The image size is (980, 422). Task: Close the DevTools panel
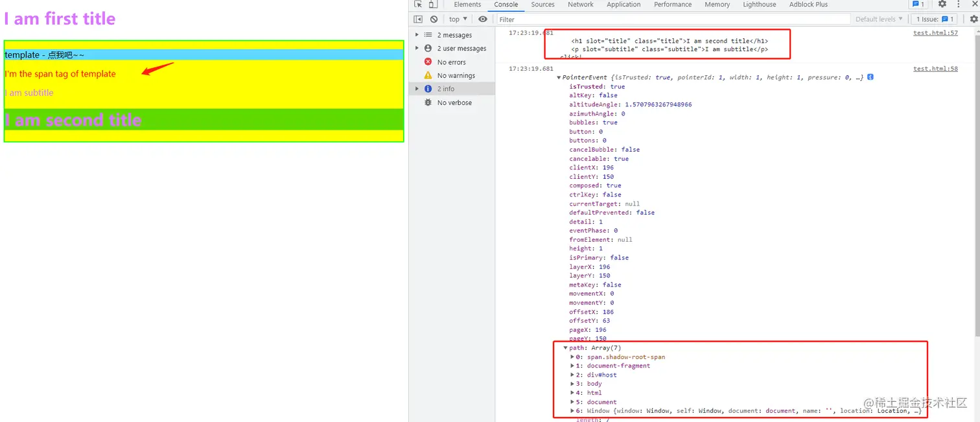974,4
